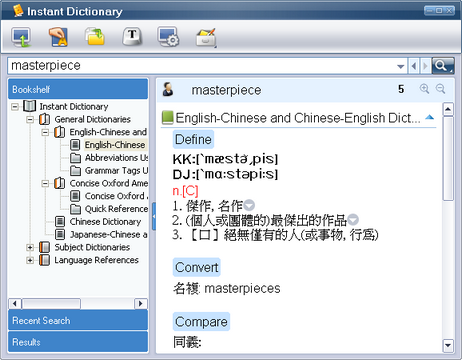Click the round arrow after 最傑出的作品

tap(353, 220)
